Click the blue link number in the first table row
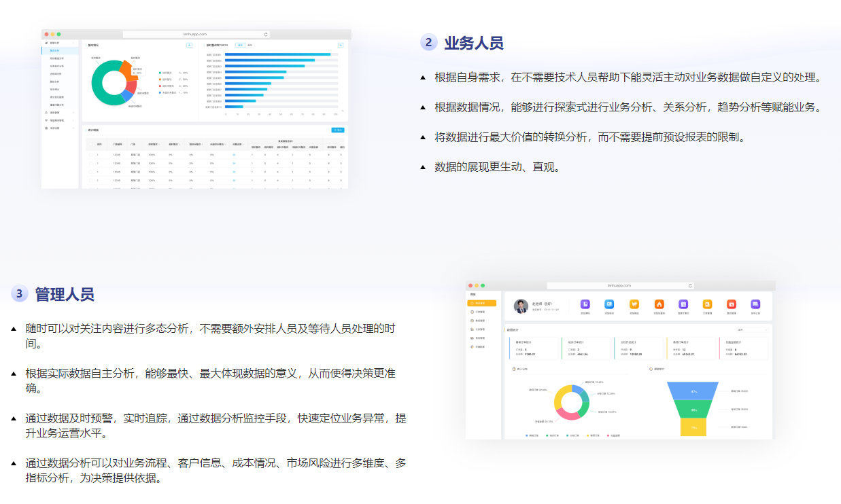 (234, 155)
